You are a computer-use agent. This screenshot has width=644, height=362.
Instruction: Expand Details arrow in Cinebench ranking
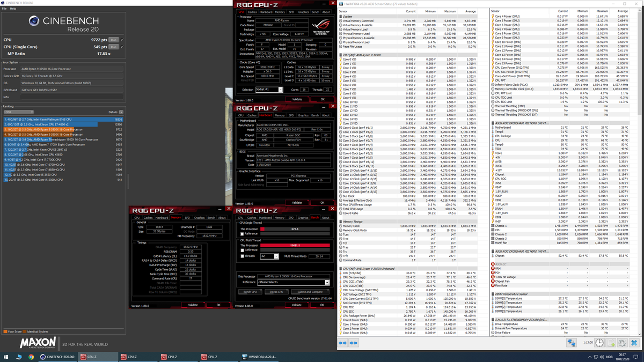point(122,112)
